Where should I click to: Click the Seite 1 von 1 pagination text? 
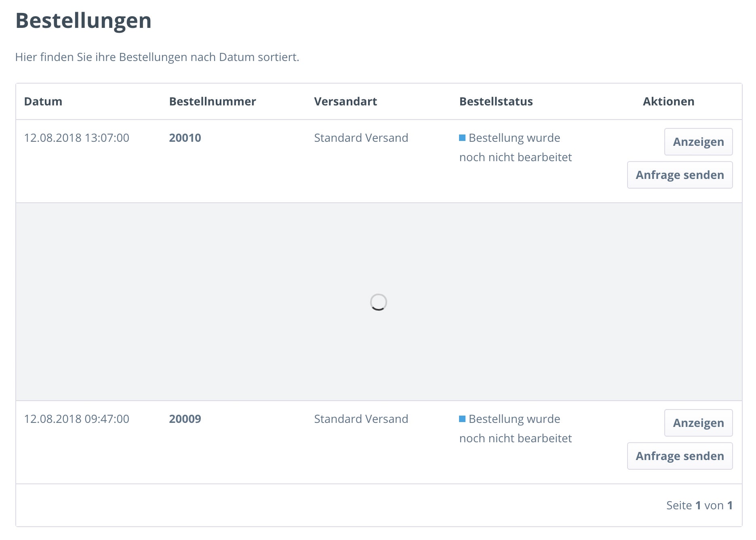click(x=699, y=505)
